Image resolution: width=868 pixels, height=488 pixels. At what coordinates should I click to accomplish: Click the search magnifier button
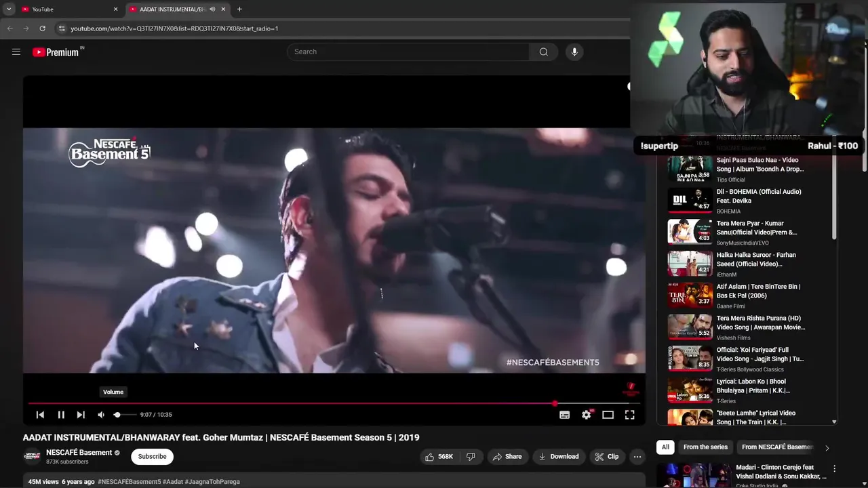[x=543, y=52]
